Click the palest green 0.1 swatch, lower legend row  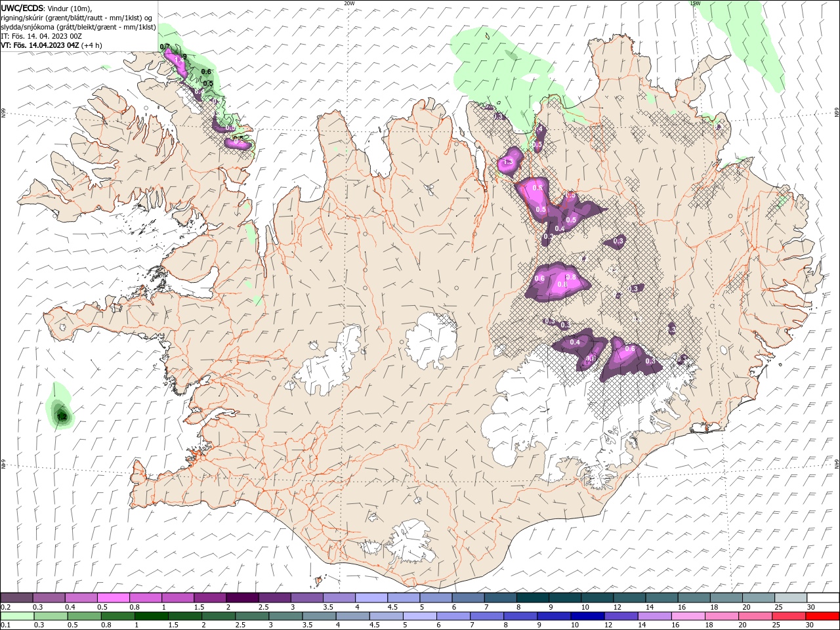click(x=18, y=616)
